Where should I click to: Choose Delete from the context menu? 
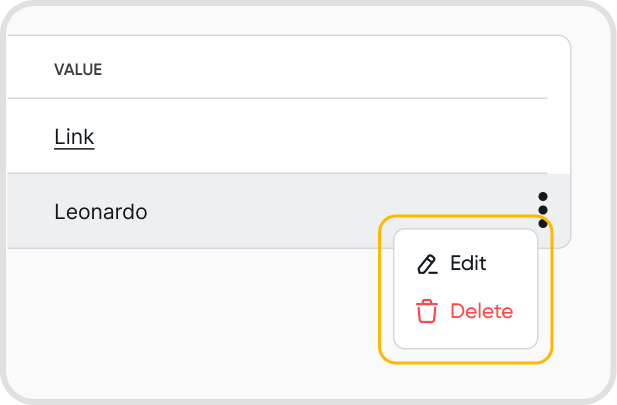coord(481,311)
